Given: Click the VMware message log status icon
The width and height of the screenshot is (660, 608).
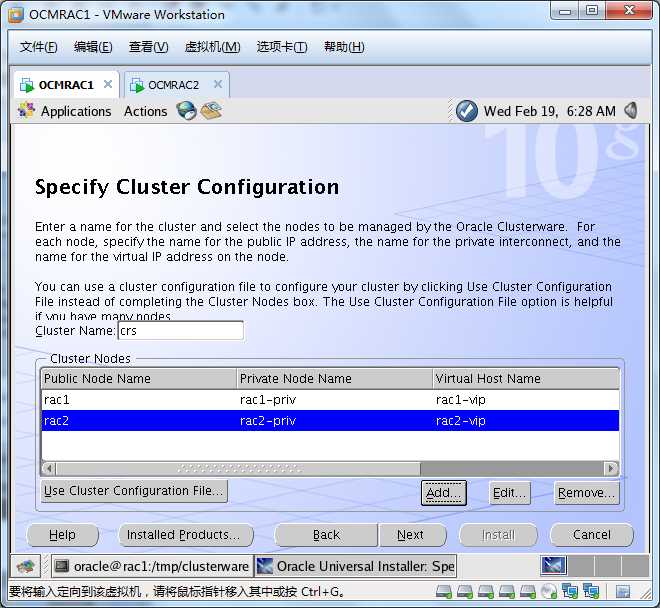Looking at the screenshot, I should coord(623,592).
